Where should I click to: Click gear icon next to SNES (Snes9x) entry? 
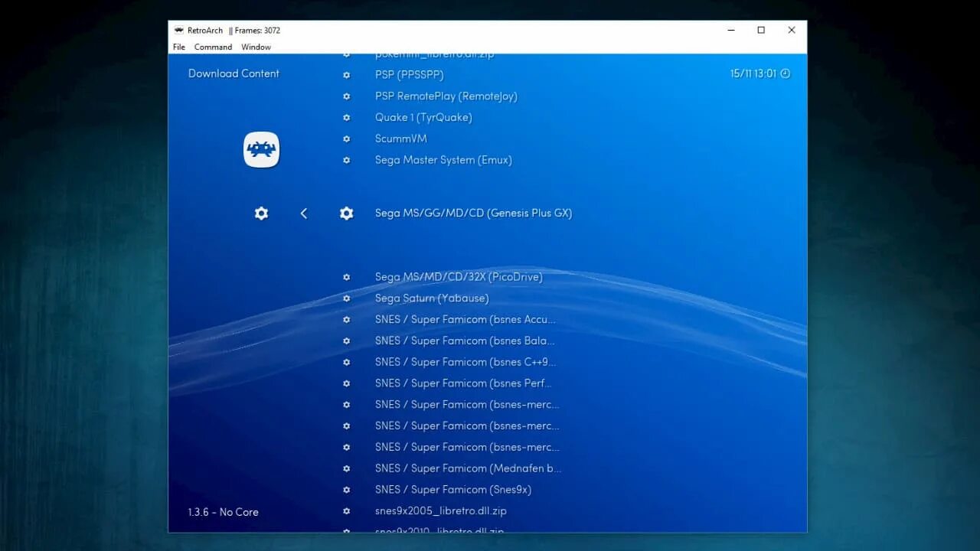(x=346, y=490)
